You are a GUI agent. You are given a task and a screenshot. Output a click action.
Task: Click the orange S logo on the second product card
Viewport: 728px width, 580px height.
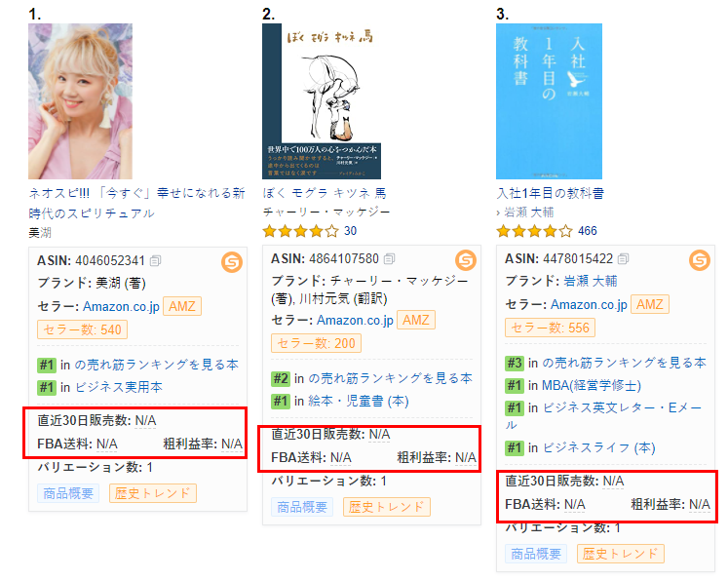click(466, 260)
